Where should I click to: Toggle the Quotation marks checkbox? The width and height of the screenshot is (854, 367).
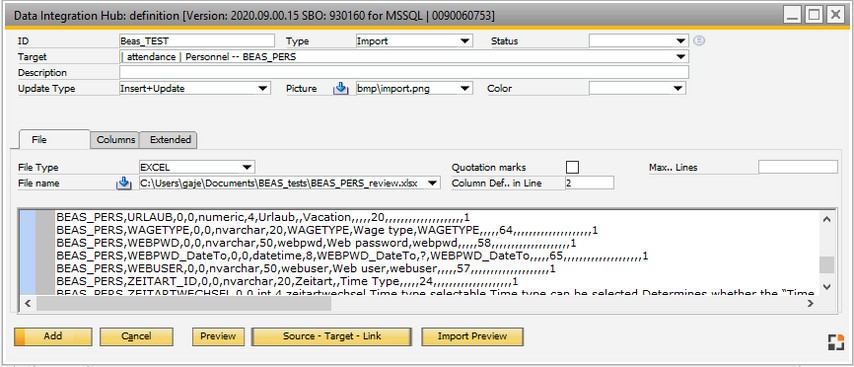pyautogui.click(x=572, y=167)
